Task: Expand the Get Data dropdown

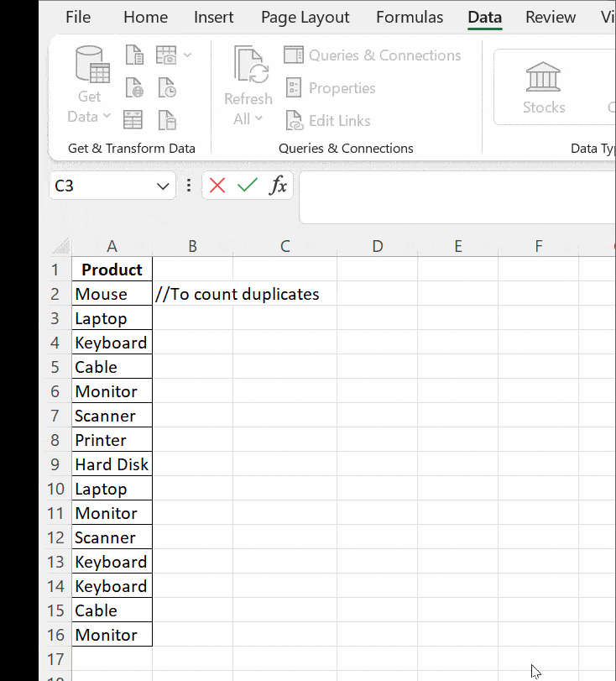Action: click(x=89, y=117)
